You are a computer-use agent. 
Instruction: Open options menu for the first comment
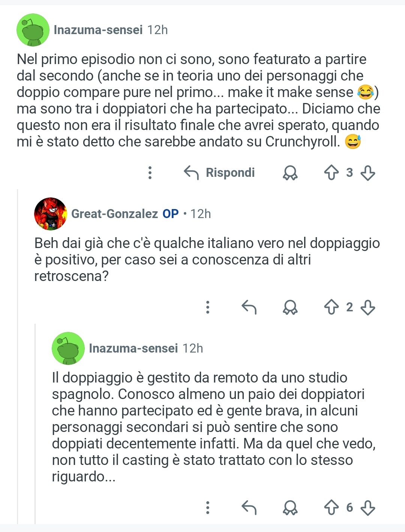click(x=150, y=173)
